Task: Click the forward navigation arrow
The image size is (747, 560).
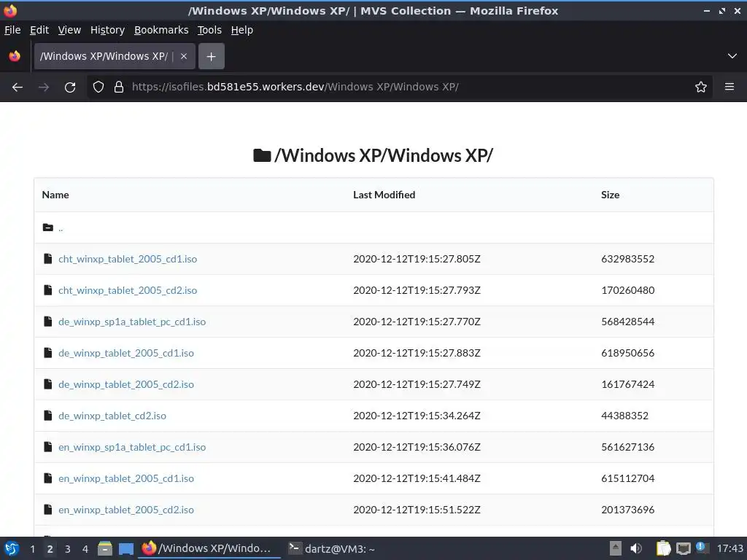Action: point(44,87)
